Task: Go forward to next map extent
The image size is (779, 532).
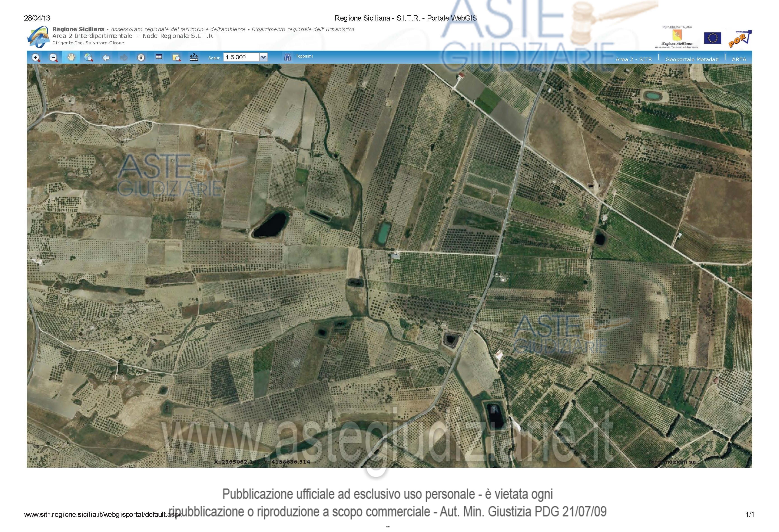Action: [123, 58]
